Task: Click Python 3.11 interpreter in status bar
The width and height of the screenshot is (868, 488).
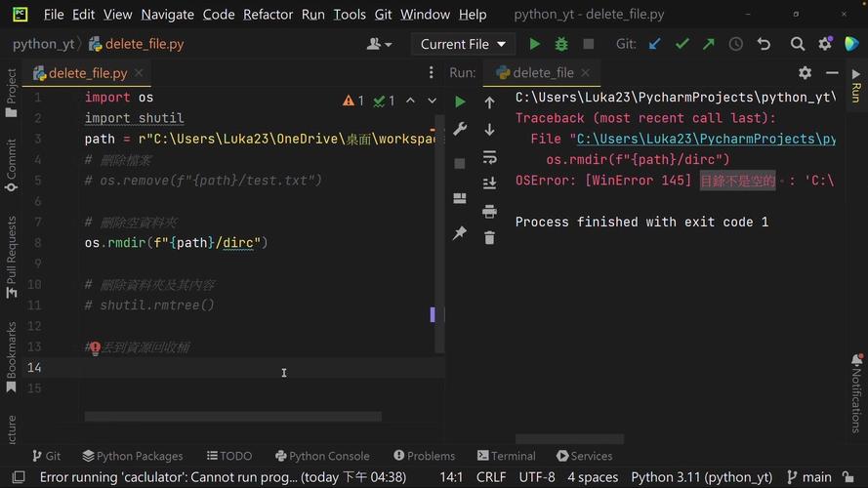Action: 701,477
